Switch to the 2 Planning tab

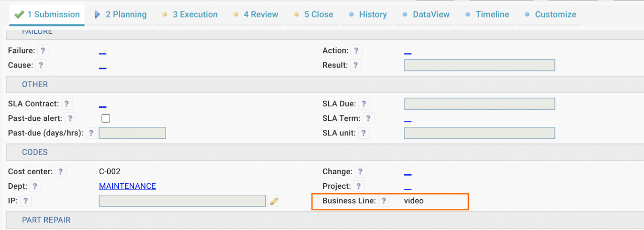[x=121, y=15]
